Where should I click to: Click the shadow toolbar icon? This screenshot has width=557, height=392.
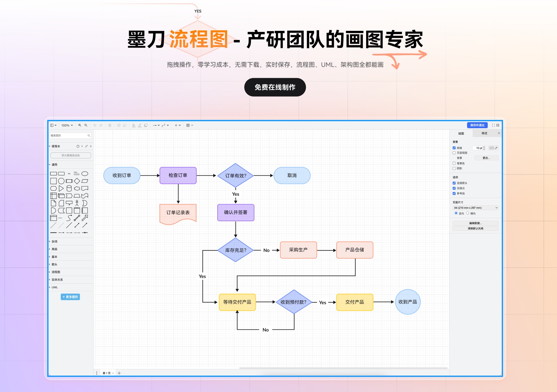(146, 125)
